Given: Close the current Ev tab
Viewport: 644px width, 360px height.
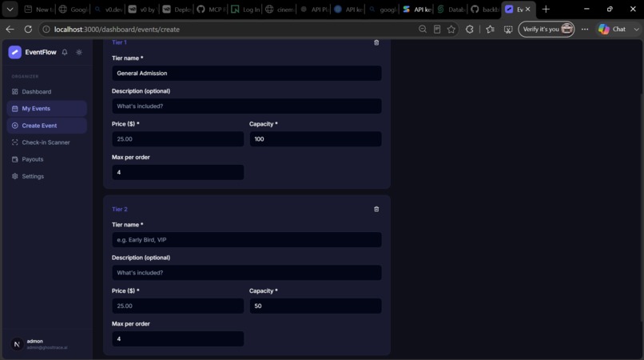Looking at the screenshot, I should pyautogui.click(x=528, y=9).
